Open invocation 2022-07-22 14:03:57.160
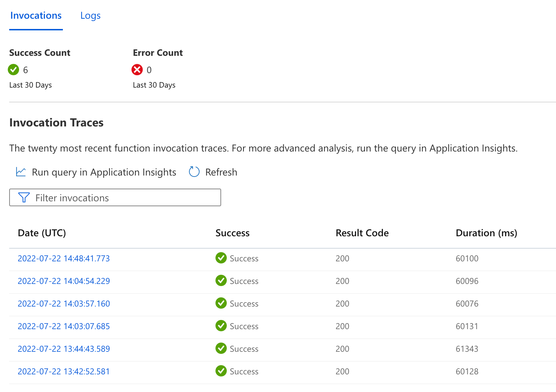 (x=64, y=304)
